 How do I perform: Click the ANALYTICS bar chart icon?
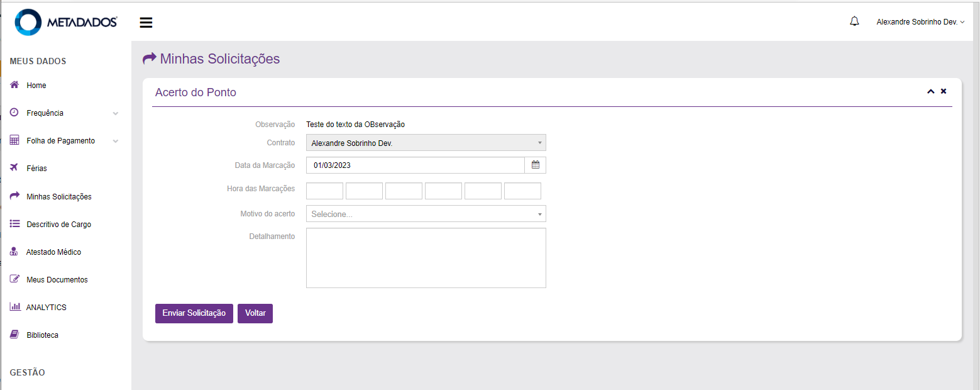(15, 307)
